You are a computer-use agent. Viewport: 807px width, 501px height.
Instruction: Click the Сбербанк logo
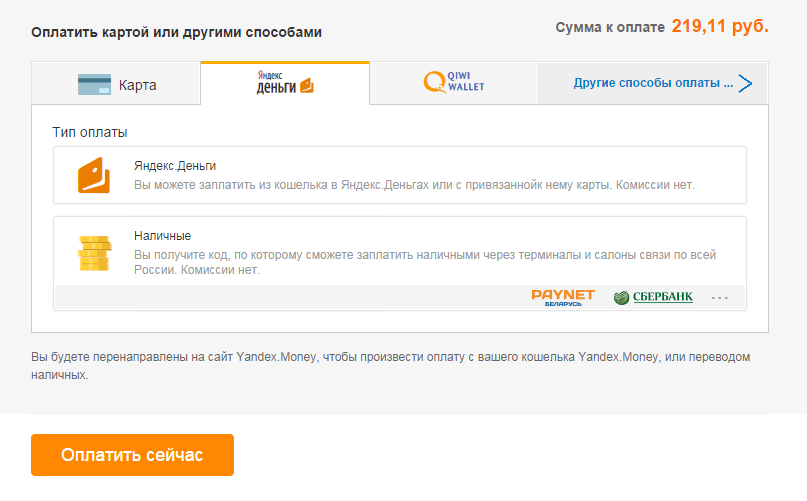[653, 297]
